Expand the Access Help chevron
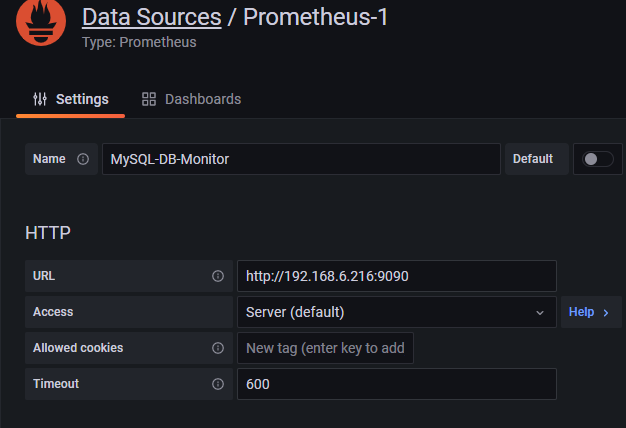The width and height of the screenshot is (626, 428). 606,313
